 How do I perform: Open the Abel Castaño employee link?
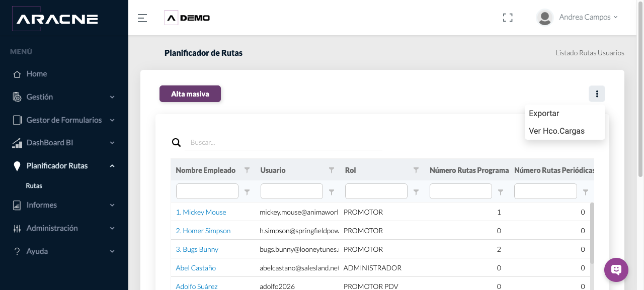point(196,268)
